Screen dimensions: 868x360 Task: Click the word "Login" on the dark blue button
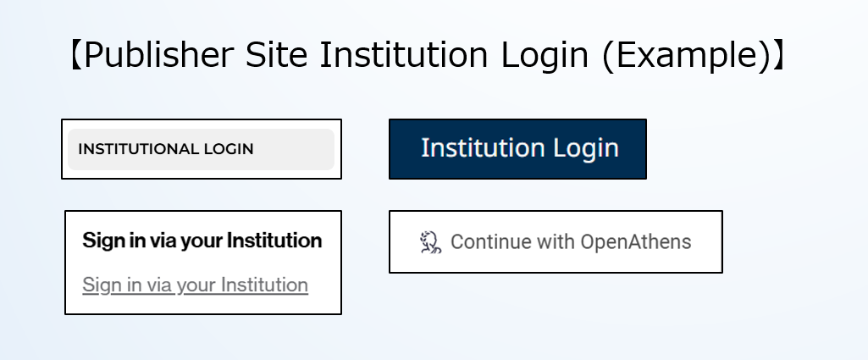[585, 148]
